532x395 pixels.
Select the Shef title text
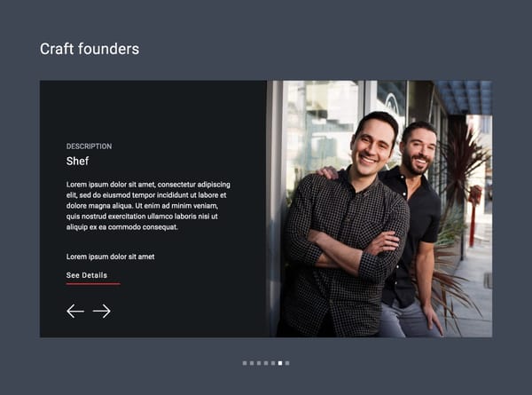coord(77,161)
